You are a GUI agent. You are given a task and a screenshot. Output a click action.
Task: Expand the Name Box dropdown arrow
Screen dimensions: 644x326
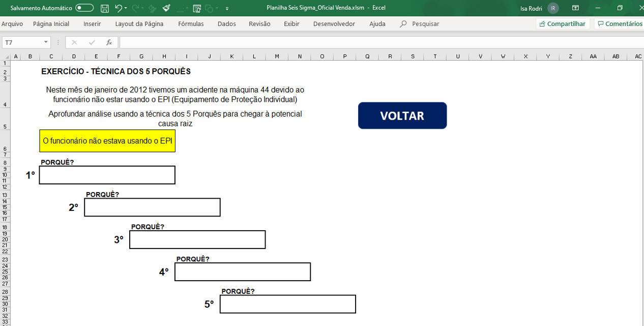click(x=46, y=42)
